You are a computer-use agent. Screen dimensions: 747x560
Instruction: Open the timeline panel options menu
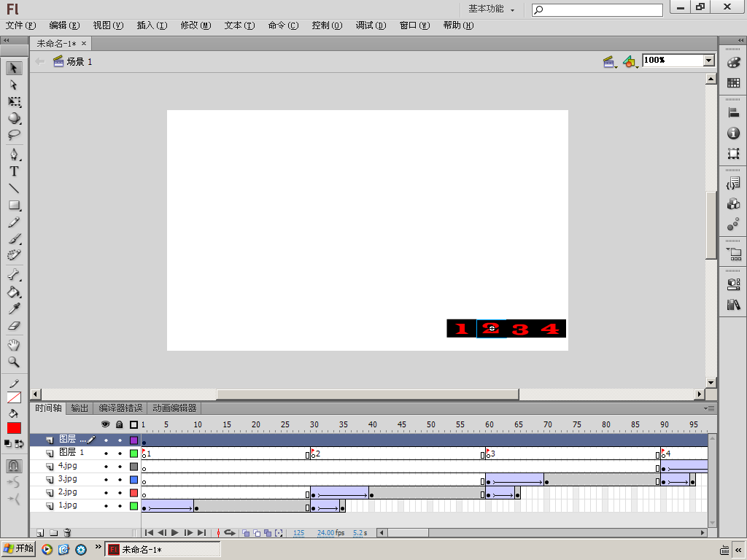coord(709,408)
